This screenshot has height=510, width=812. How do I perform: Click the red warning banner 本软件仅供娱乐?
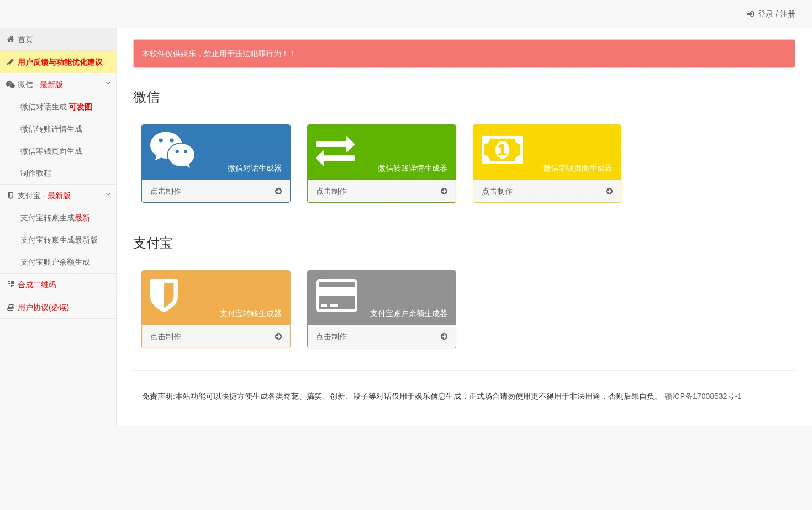coord(464,54)
